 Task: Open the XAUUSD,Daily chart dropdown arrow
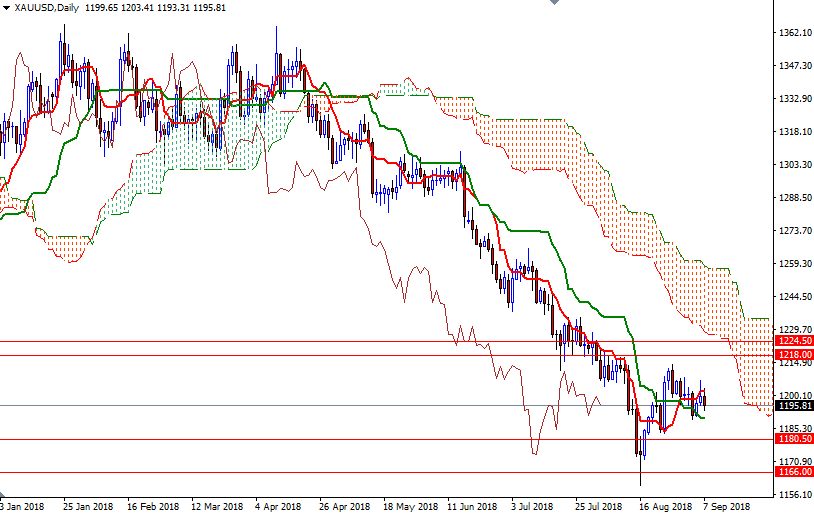pos(6,8)
